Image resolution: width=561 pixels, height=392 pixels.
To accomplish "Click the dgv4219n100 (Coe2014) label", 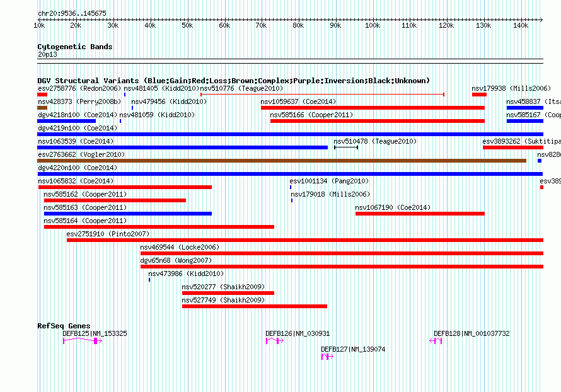I will coord(78,128).
